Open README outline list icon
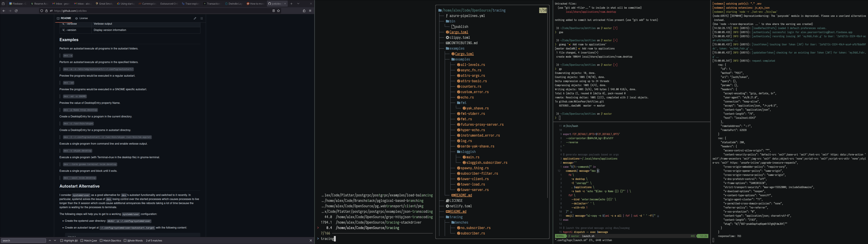Viewport: 868px width, 244px height. click(x=202, y=18)
